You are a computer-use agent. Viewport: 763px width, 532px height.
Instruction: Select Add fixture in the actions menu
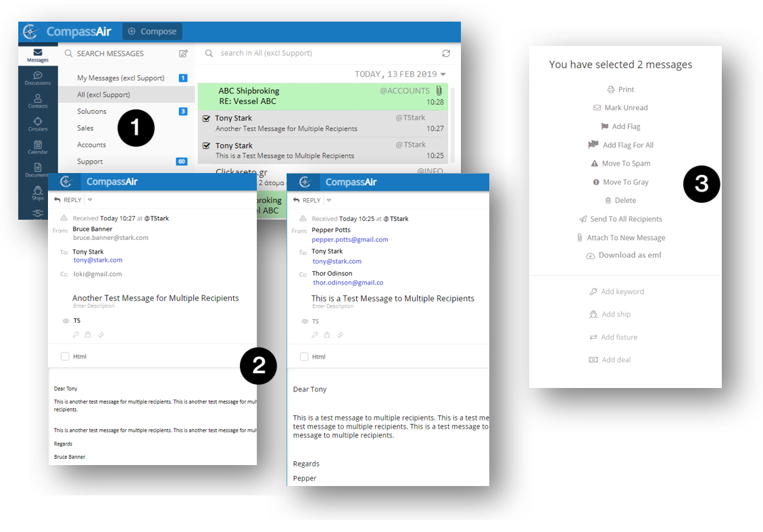613,337
